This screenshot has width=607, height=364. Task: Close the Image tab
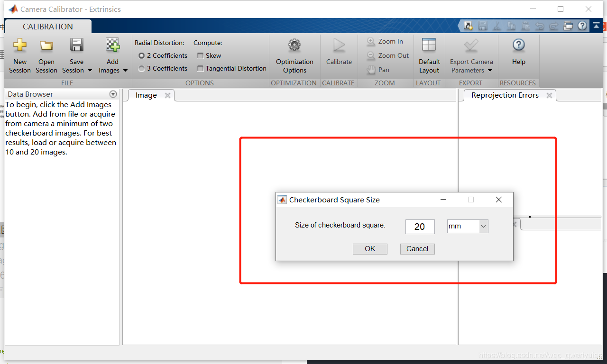tap(167, 95)
